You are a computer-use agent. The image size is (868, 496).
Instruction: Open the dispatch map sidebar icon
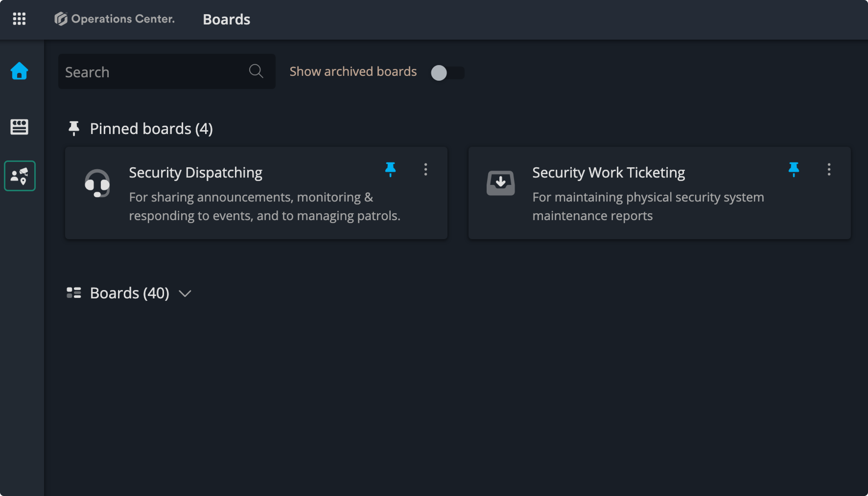point(20,176)
